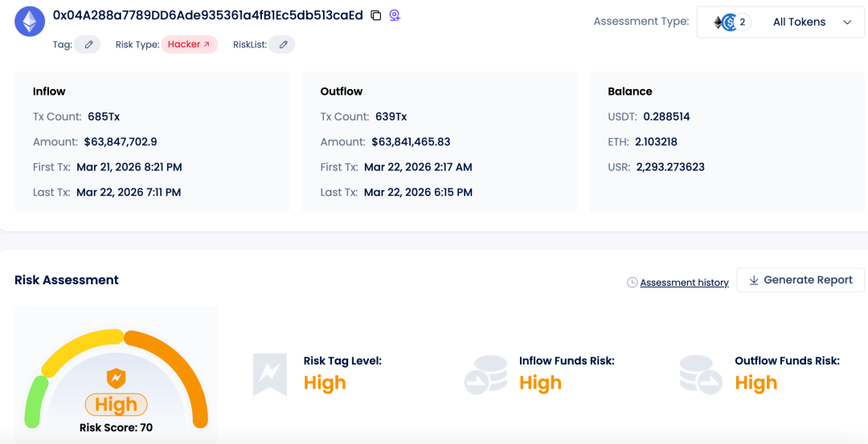Open the Hacker risk type tag
Screen dimensions: 868x444
[189, 45]
